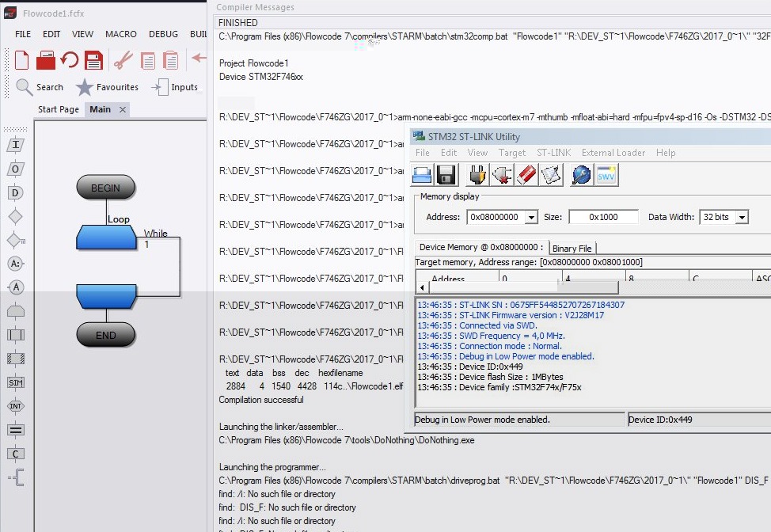The width and height of the screenshot is (771, 532).
Task: Click the Compilation successful message line
Action: pyautogui.click(x=261, y=400)
